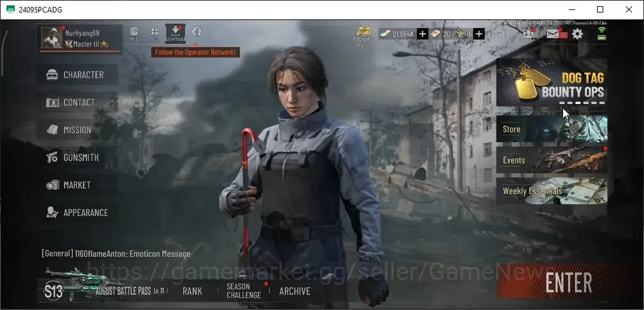
Task: Open the Store banner
Action: [552, 129]
